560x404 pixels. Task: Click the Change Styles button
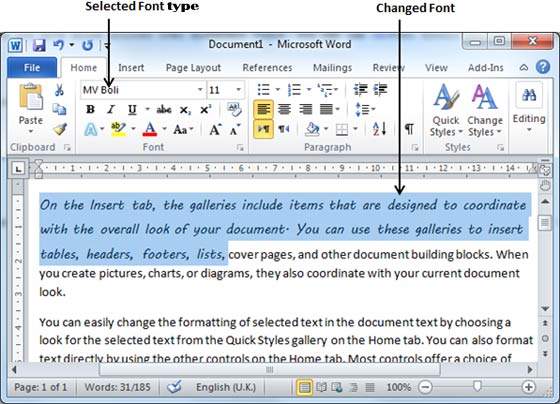pyautogui.click(x=485, y=110)
